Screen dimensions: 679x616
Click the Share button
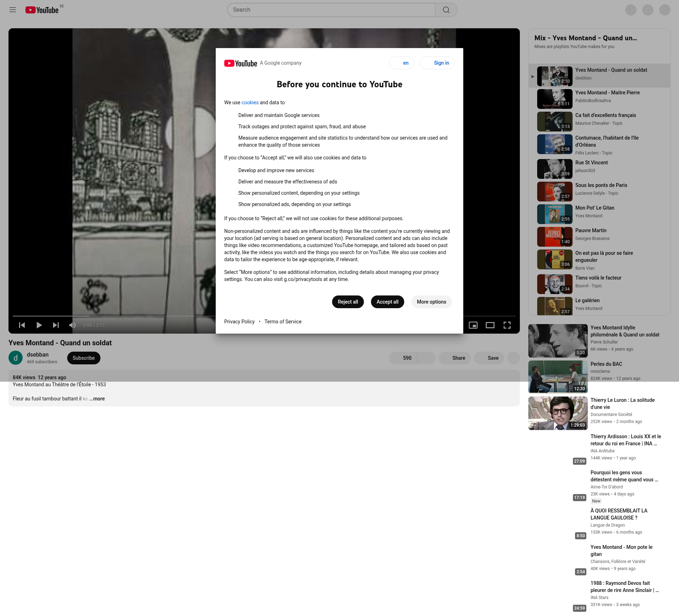coord(455,358)
